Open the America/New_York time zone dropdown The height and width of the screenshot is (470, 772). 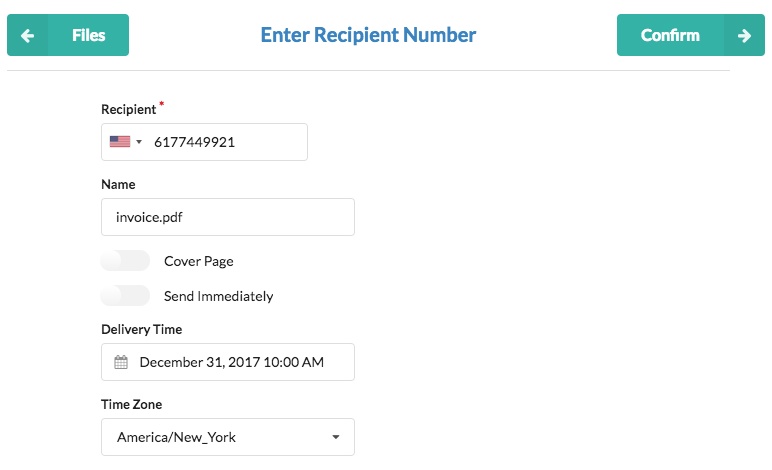pos(228,437)
